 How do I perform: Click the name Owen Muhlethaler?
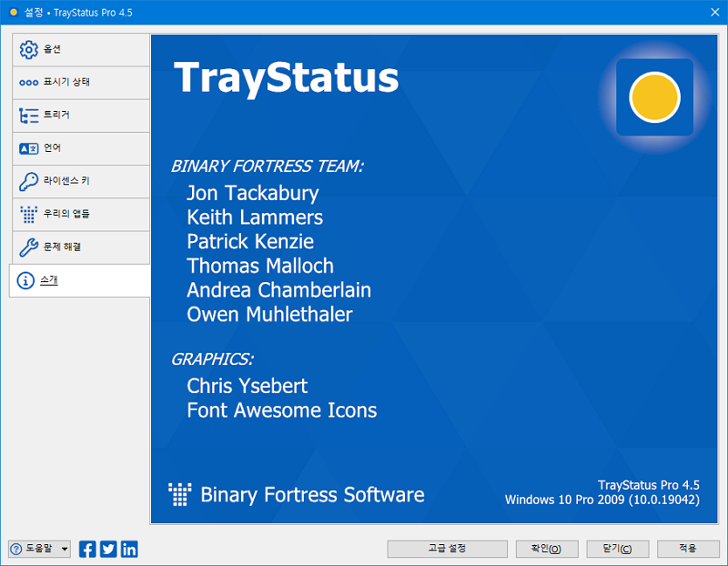(x=269, y=314)
